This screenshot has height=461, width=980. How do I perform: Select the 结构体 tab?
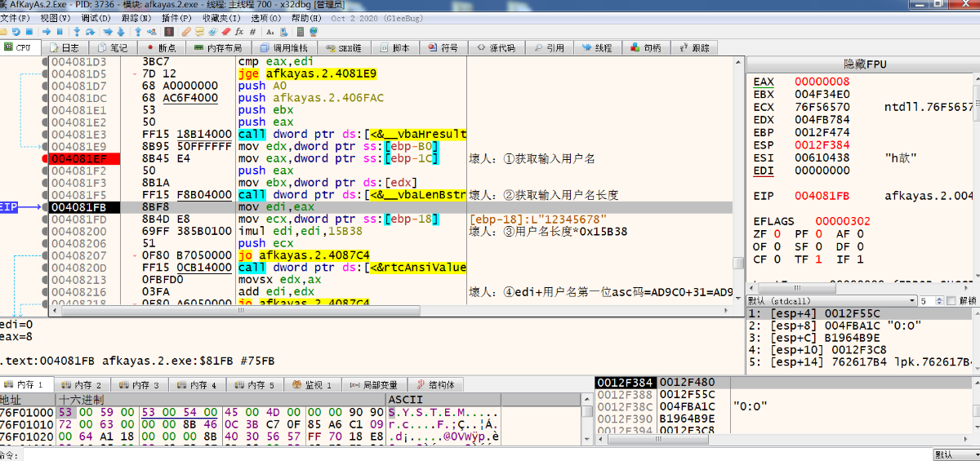click(x=435, y=384)
